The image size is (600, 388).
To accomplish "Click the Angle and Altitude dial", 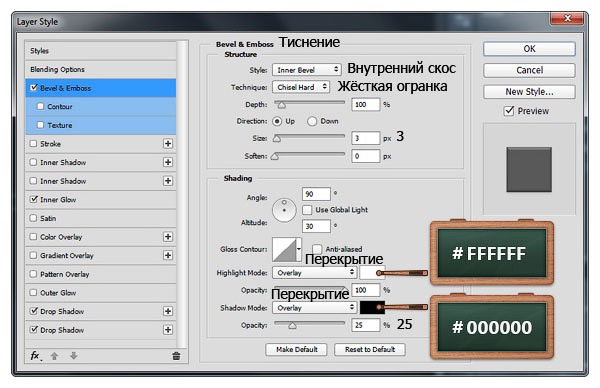I will point(284,210).
